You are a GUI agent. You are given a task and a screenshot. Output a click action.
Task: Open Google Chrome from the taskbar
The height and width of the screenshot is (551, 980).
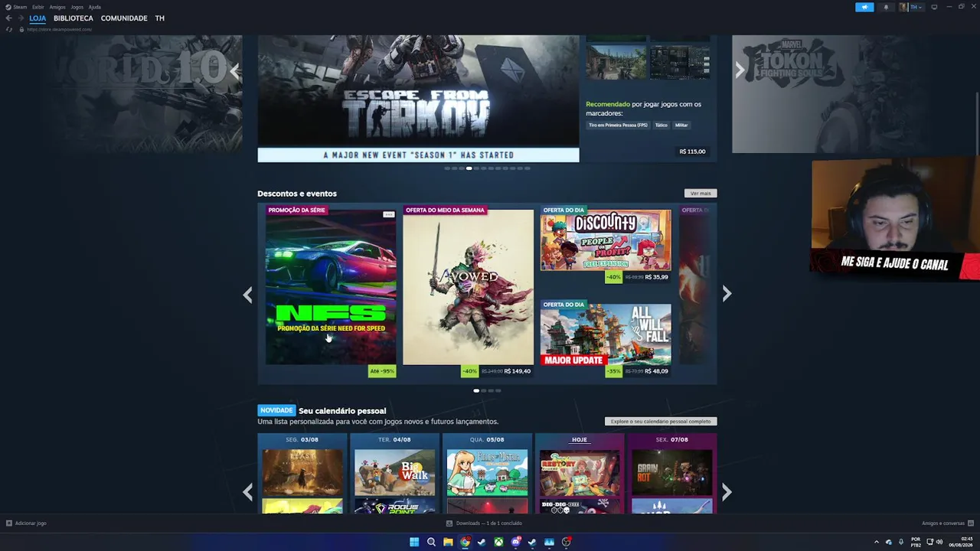465,542
